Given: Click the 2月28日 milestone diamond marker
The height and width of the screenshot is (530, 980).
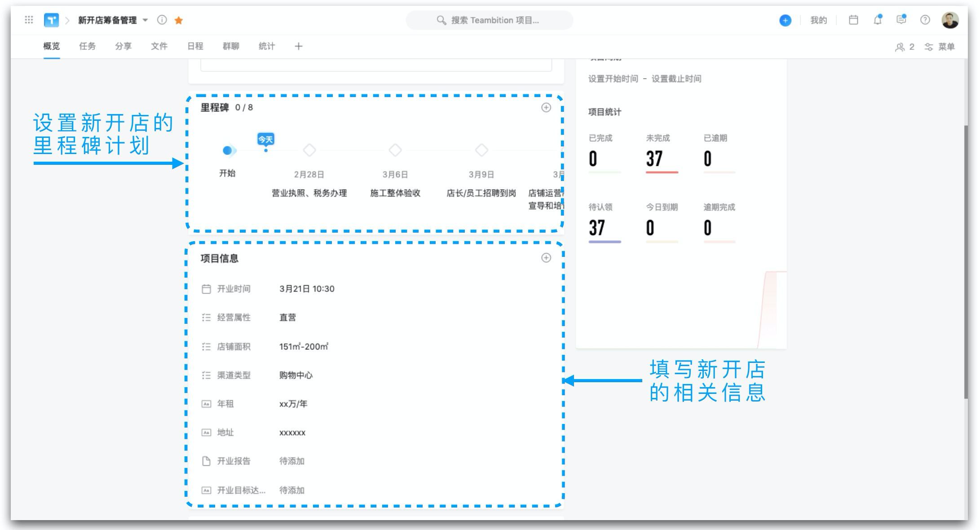Looking at the screenshot, I should [x=309, y=150].
